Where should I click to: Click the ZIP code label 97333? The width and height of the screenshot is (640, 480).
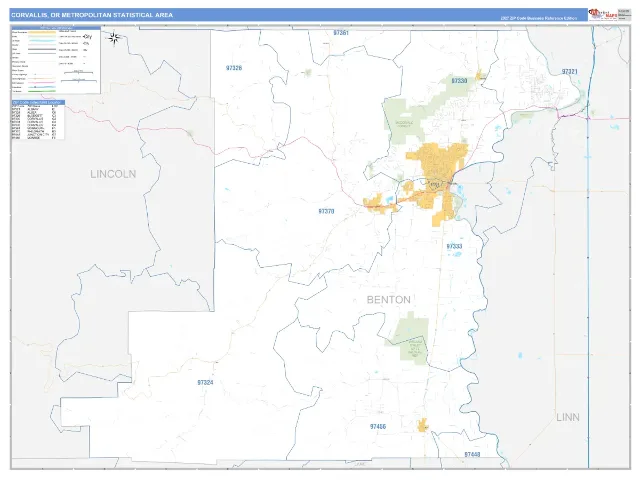(454, 247)
